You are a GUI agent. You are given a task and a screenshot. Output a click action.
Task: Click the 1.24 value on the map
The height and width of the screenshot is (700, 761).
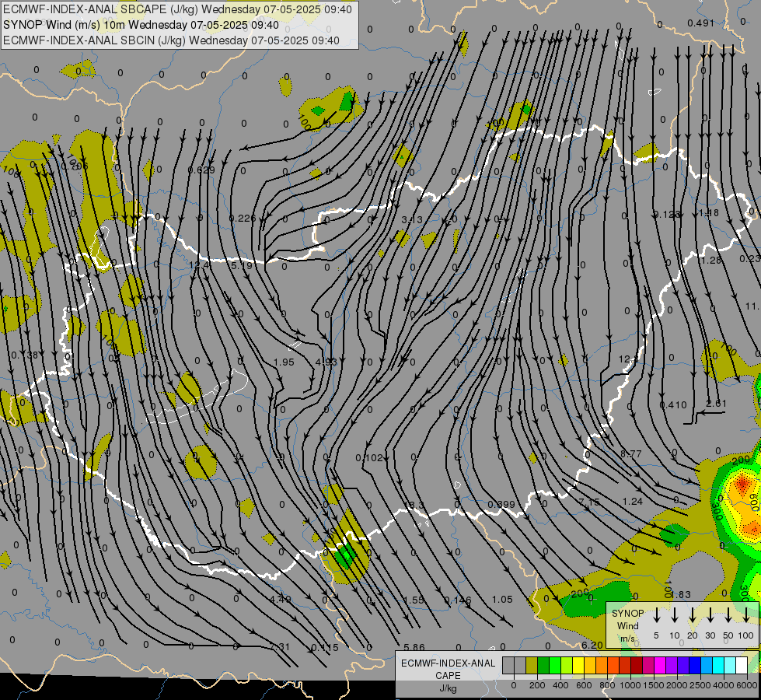(x=633, y=501)
